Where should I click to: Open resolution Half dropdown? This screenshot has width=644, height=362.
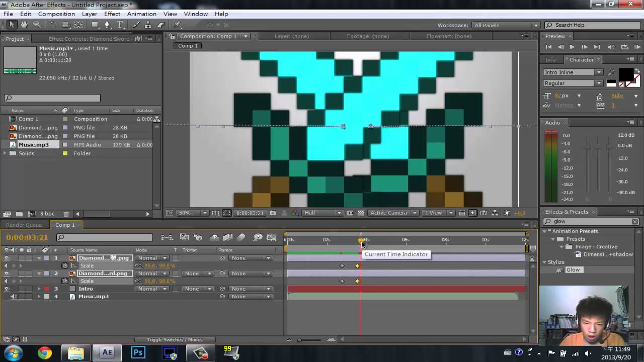pos(322,213)
